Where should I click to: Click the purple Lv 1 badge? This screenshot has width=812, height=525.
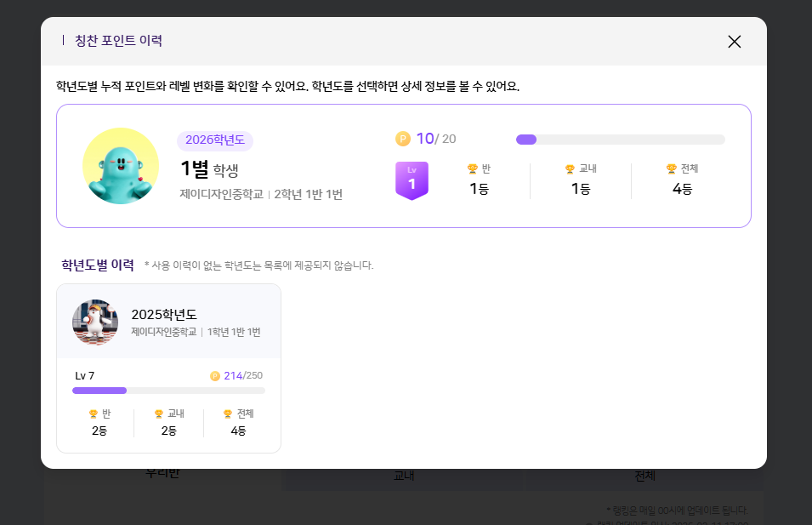click(x=412, y=180)
